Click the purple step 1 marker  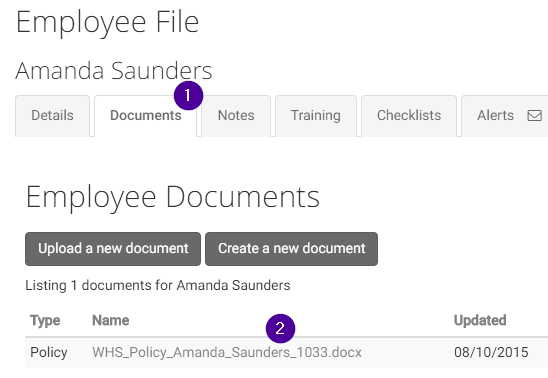pyautogui.click(x=188, y=95)
